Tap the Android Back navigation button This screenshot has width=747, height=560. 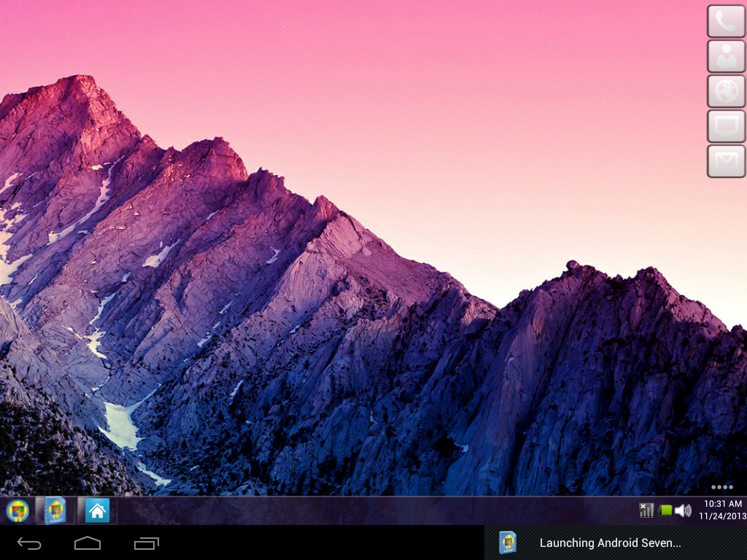click(29, 543)
